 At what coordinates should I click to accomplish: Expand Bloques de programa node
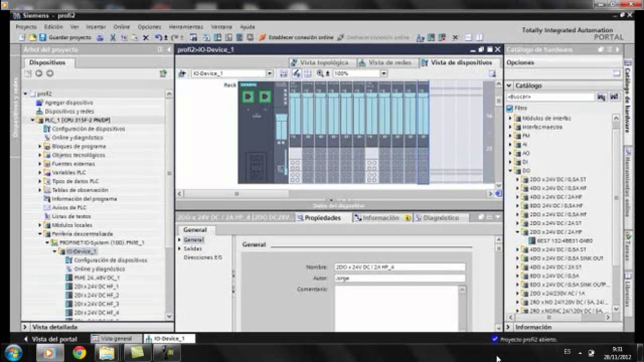40,146
